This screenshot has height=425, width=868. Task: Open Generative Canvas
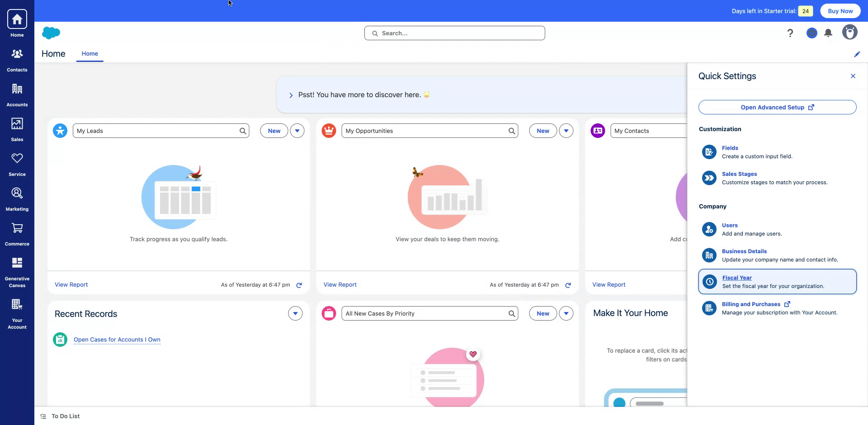pos(17,267)
